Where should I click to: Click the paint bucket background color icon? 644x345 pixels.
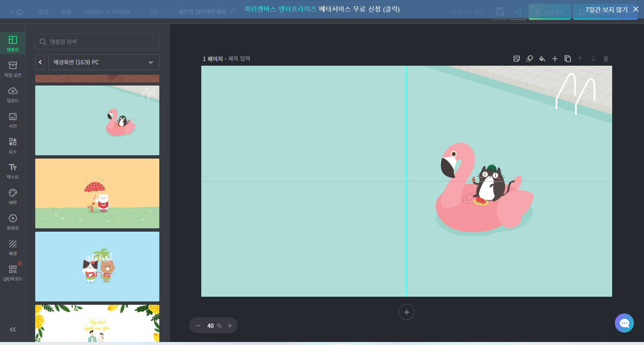[x=542, y=59]
